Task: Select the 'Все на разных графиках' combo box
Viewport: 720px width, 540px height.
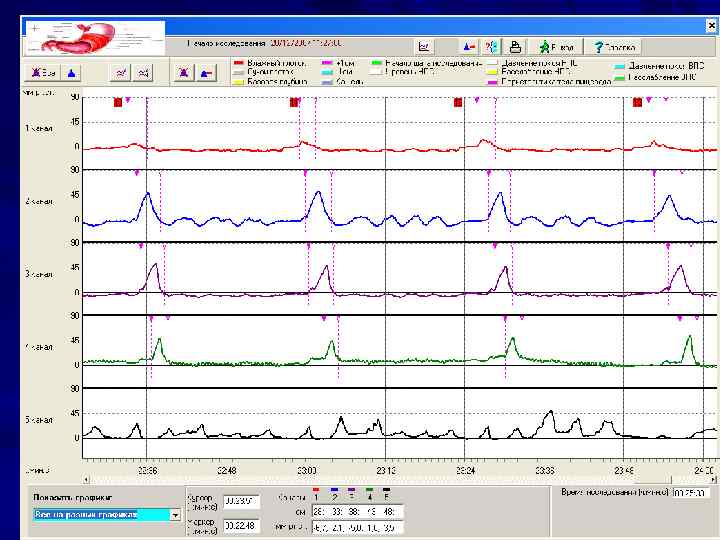Action: 100,514
